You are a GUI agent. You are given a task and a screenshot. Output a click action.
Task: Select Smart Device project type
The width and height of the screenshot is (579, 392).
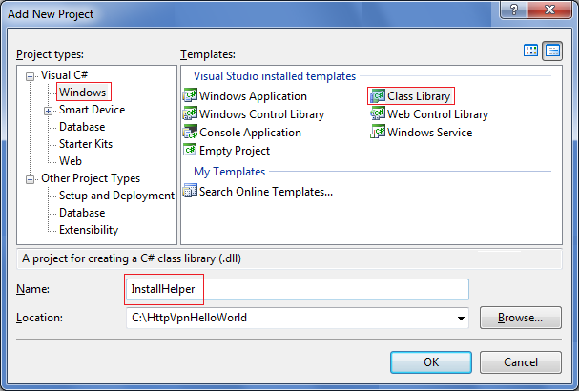92,110
